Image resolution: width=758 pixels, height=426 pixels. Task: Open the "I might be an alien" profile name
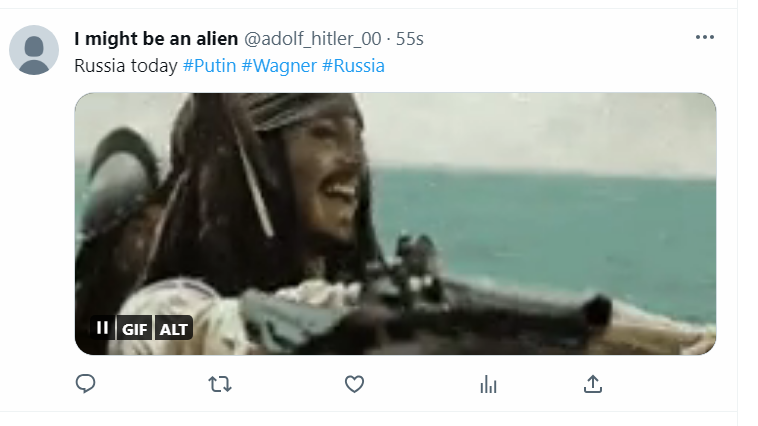(x=156, y=39)
